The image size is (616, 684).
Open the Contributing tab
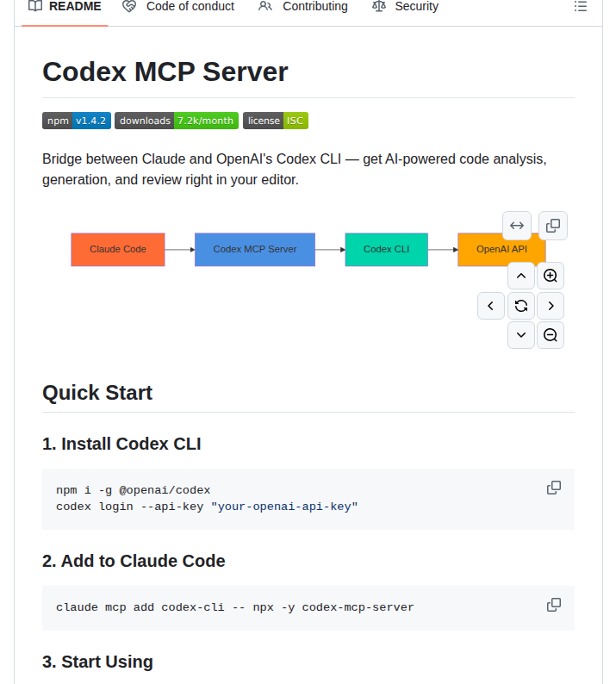(303, 7)
